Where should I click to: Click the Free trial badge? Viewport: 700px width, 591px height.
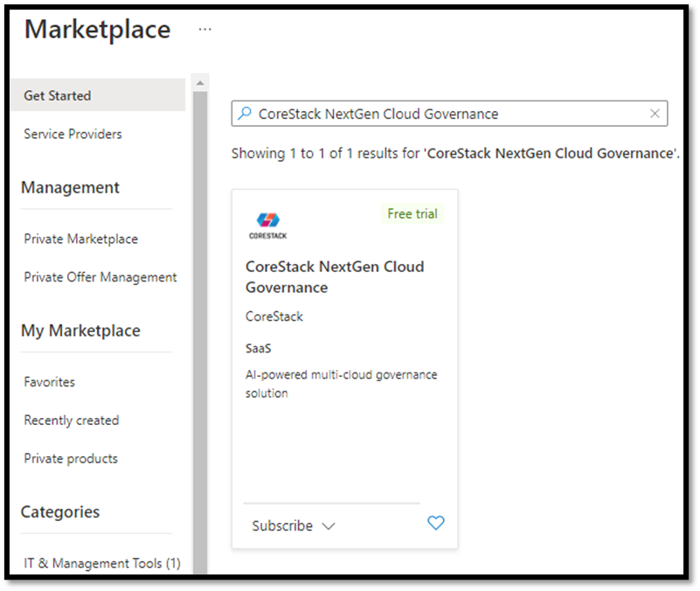tap(412, 214)
